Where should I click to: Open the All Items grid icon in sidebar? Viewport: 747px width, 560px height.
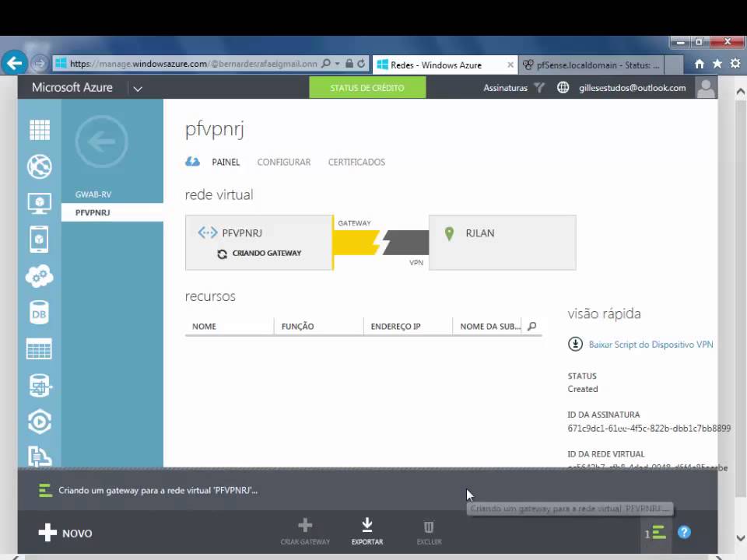(40, 130)
